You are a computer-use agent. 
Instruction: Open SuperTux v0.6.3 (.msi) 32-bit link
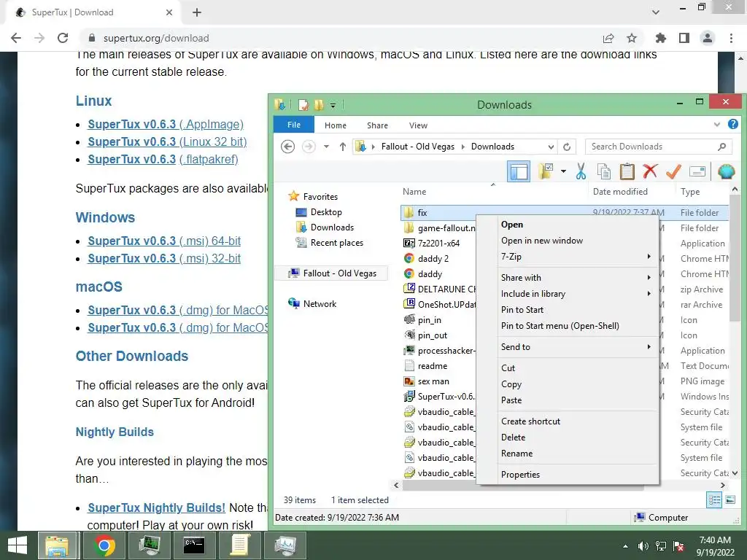(x=164, y=259)
